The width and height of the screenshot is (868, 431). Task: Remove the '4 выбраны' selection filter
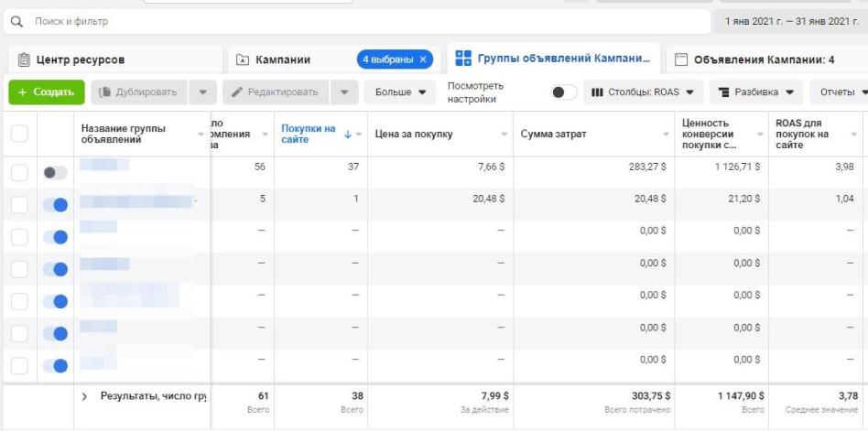point(422,59)
